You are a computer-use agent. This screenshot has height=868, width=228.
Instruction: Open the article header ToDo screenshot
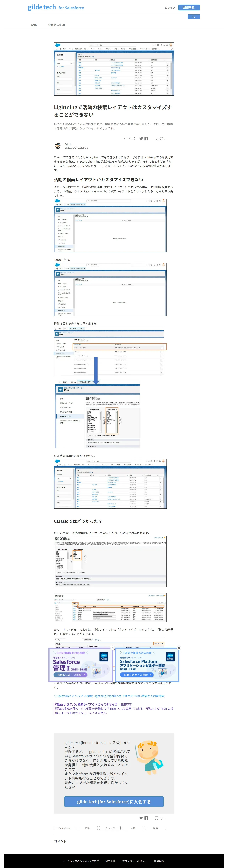[114, 69]
